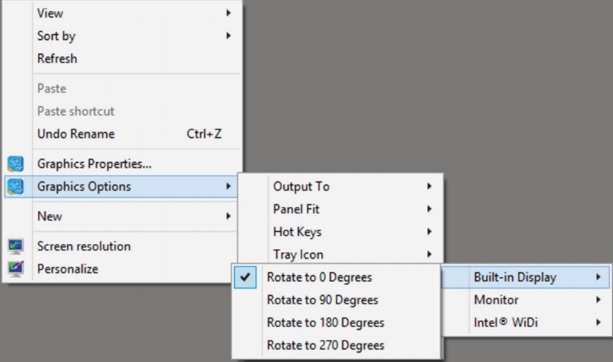Click the Personalize icon
This screenshot has height=362, width=613.
[16, 269]
